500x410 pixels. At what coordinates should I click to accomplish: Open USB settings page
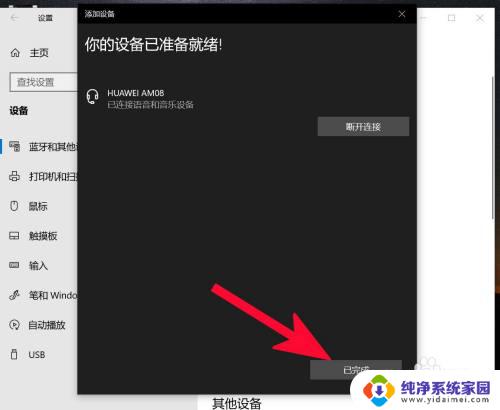coord(37,355)
